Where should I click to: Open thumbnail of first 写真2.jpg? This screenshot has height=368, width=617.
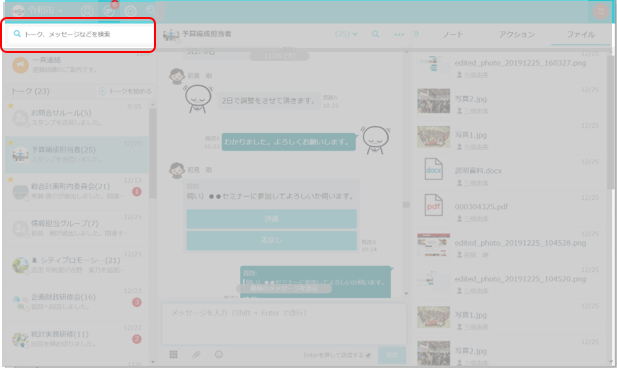point(433,101)
